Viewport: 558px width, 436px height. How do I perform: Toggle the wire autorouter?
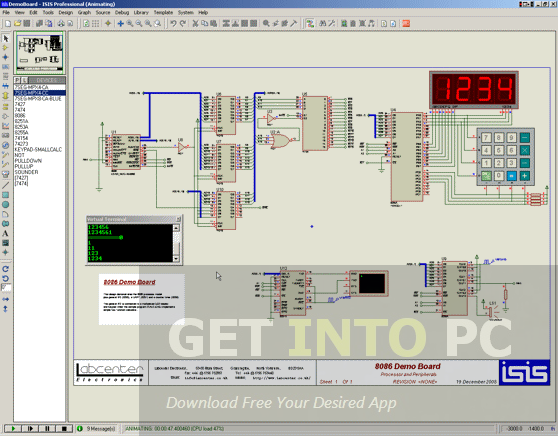310,23
